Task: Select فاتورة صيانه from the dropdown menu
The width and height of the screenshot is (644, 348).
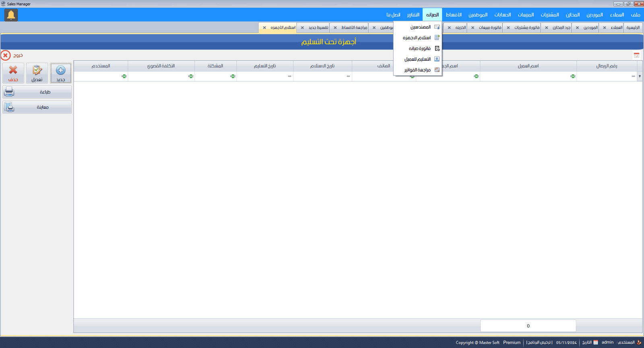Action: (419, 48)
